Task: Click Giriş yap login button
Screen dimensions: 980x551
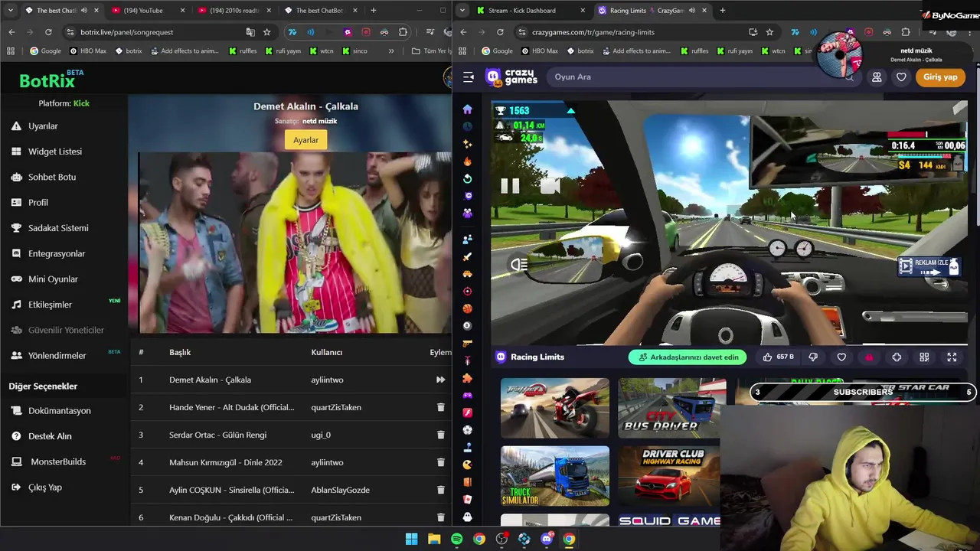Action: [940, 77]
